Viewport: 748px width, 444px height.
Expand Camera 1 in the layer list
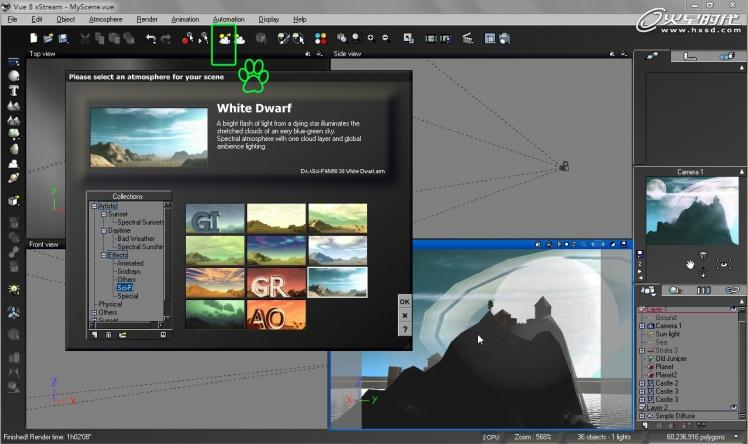642,326
